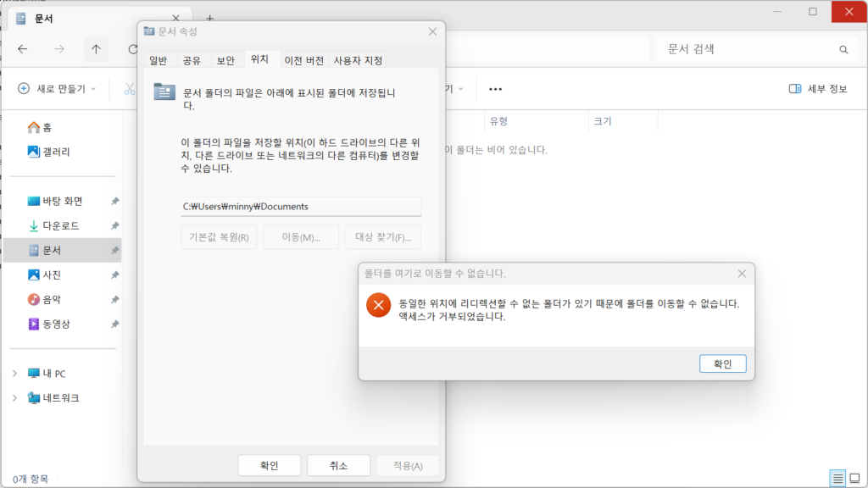Image resolution: width=868 pixels, height=488 pixels.
Task: Maximize the Explorer window
Action: click(x=813, y=12)
